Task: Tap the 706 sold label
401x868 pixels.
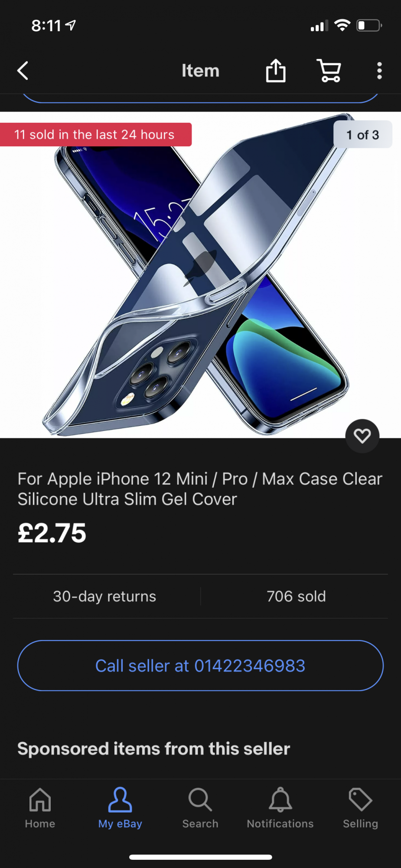Action: pyautogui.click(x=296, y=596)
